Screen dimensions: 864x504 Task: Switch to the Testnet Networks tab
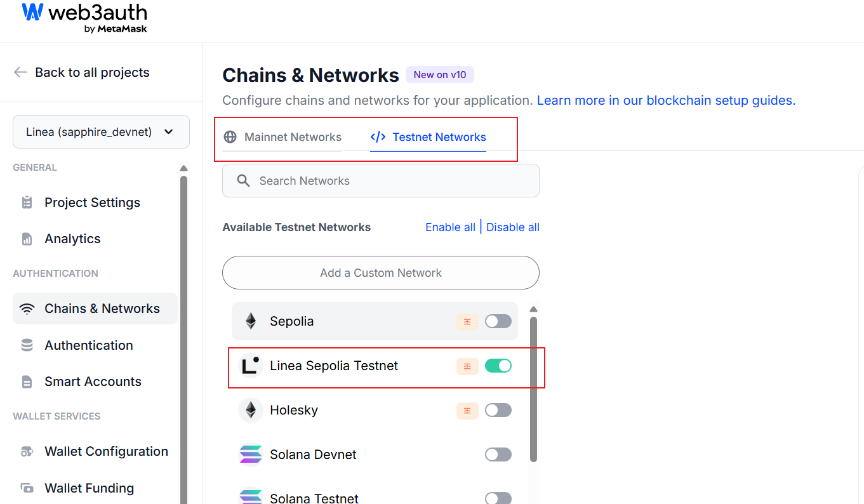428,136
